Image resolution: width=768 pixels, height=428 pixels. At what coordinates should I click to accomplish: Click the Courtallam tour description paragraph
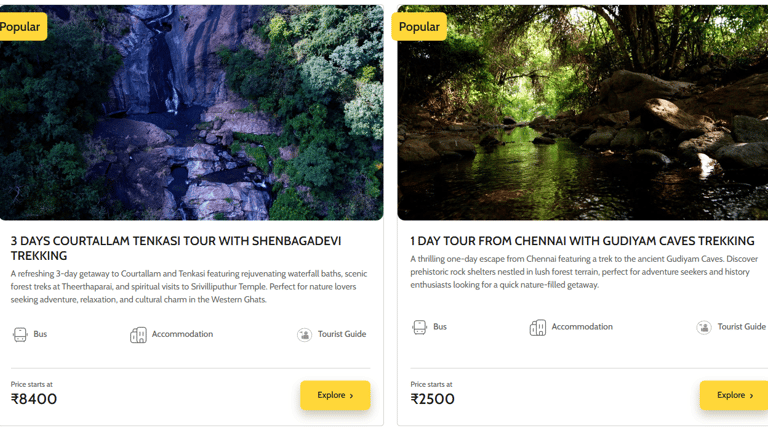tap(189, 286)
